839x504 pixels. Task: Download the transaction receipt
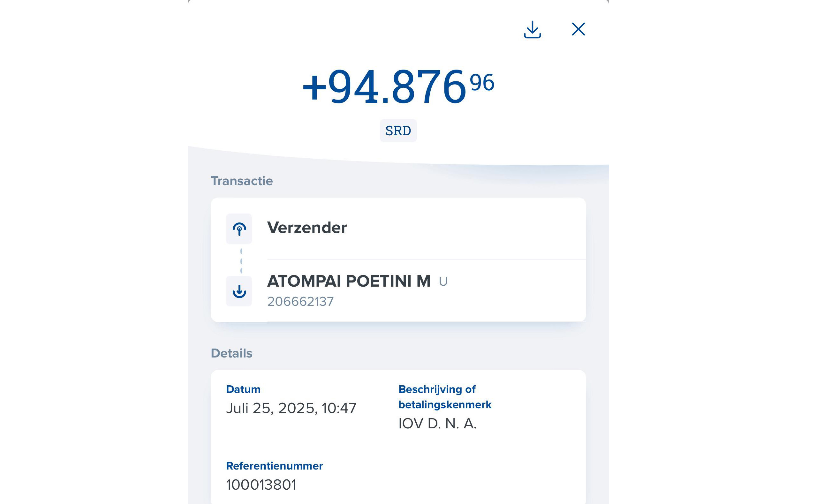tap(532, 30)
